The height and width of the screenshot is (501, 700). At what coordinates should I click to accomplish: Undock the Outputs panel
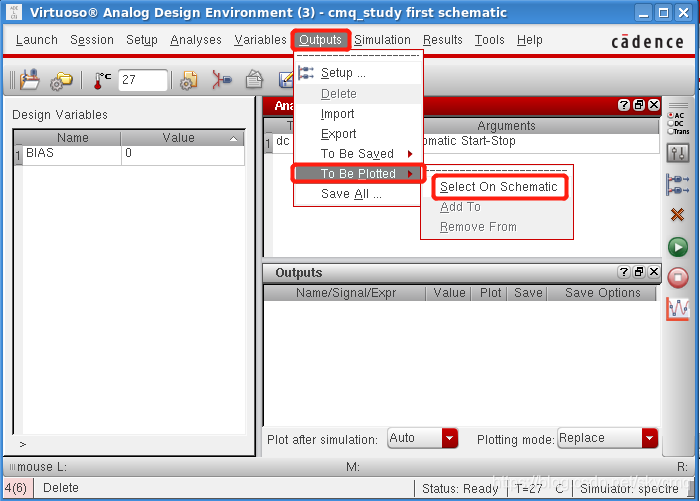(x=639, y=272)
